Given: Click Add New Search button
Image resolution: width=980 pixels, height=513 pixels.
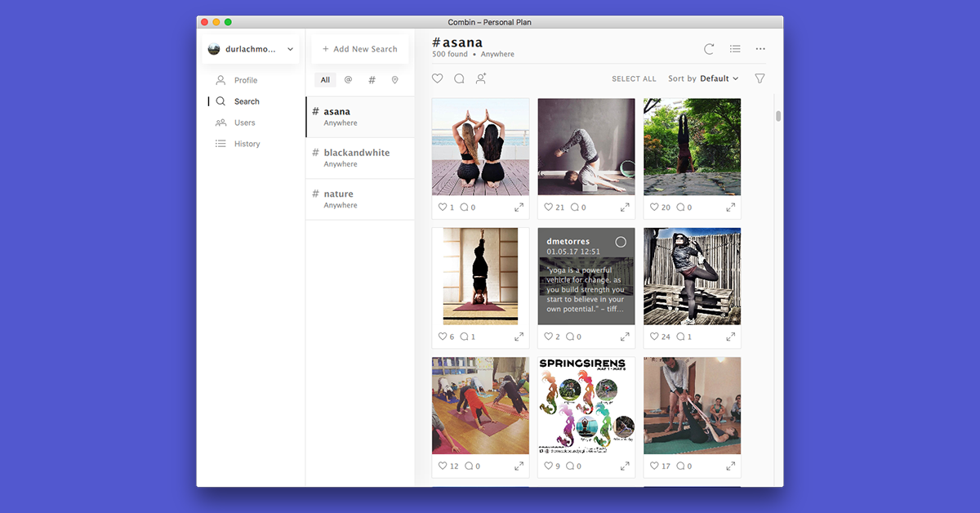Looking at the screenshot, I should click(360, 49).
